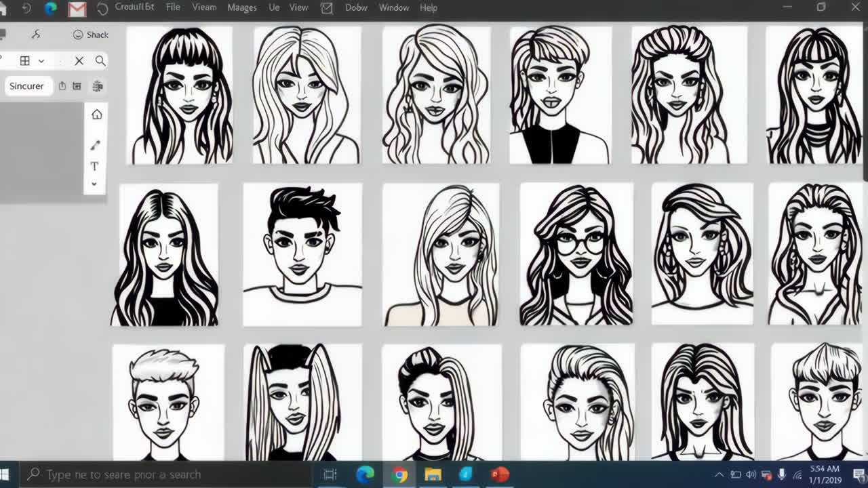Select the Eyedropper tool in the sidebar
This screenshot has width=868, height=488.
96,145
